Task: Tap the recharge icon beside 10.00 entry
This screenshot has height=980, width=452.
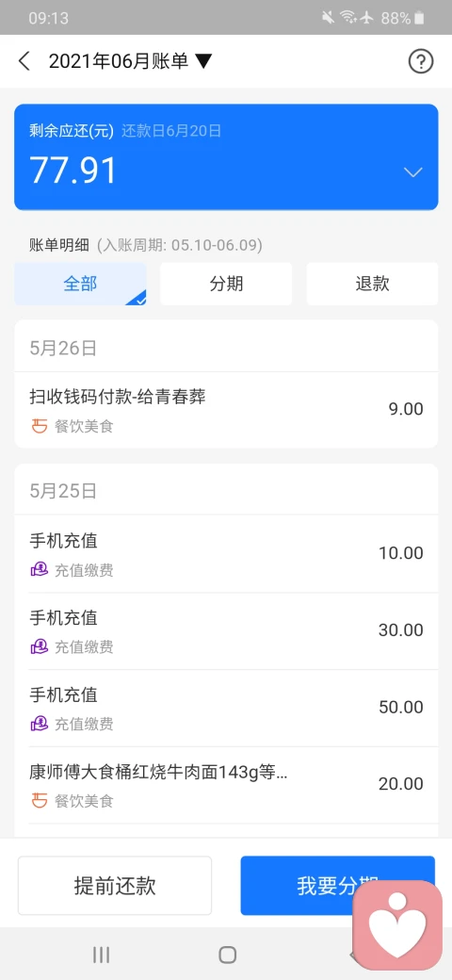Action: pos(40,569)
